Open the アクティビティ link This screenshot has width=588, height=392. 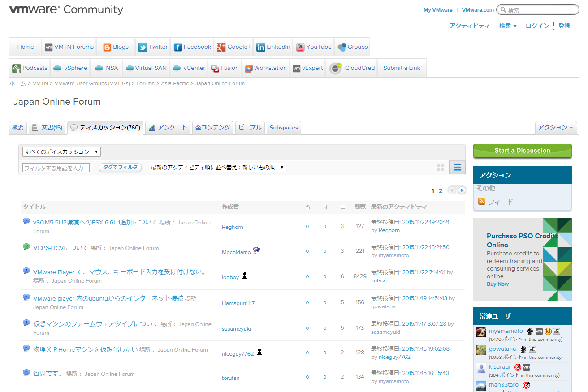(x=470, y=26)
